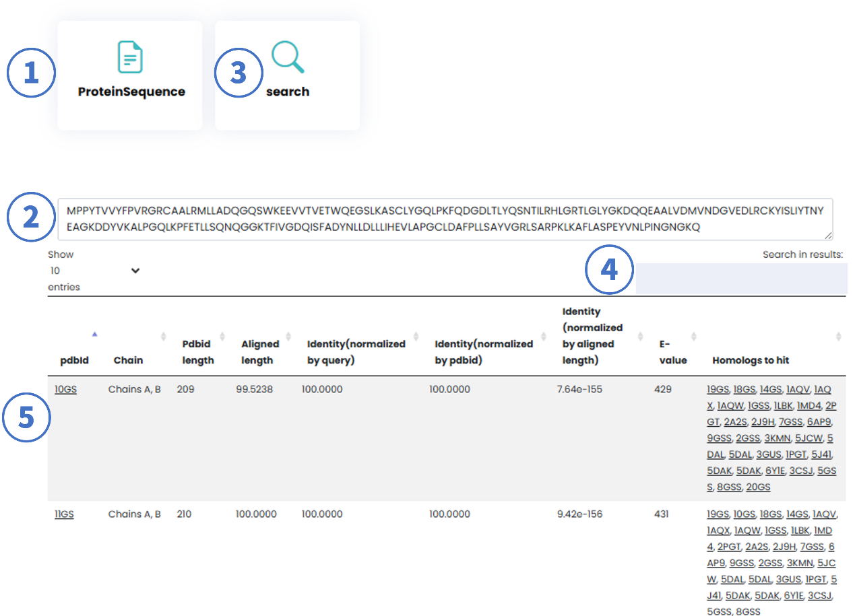
Task: Open homolog 2J9H in the 10GS row
Action: click(763, 422)
